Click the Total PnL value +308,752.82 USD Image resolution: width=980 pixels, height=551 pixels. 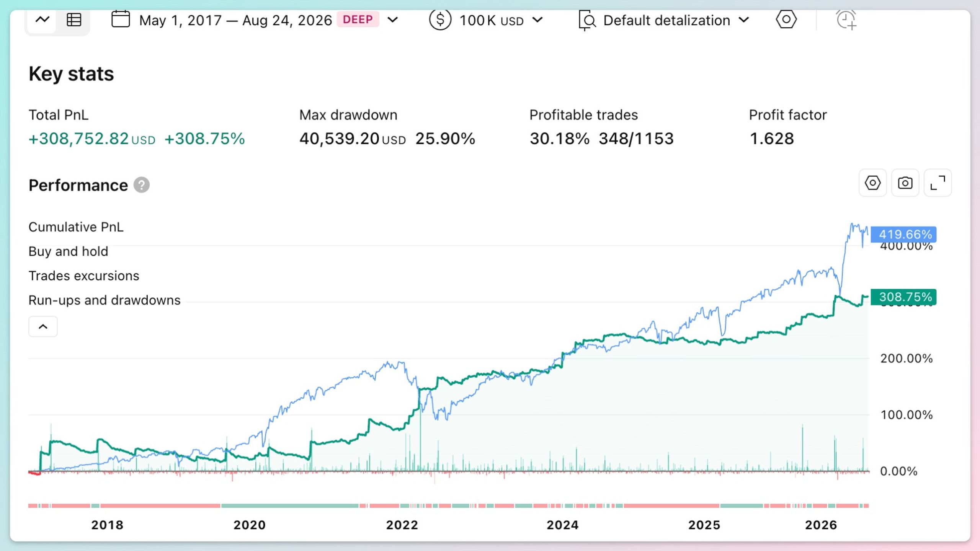click(92, 139)
